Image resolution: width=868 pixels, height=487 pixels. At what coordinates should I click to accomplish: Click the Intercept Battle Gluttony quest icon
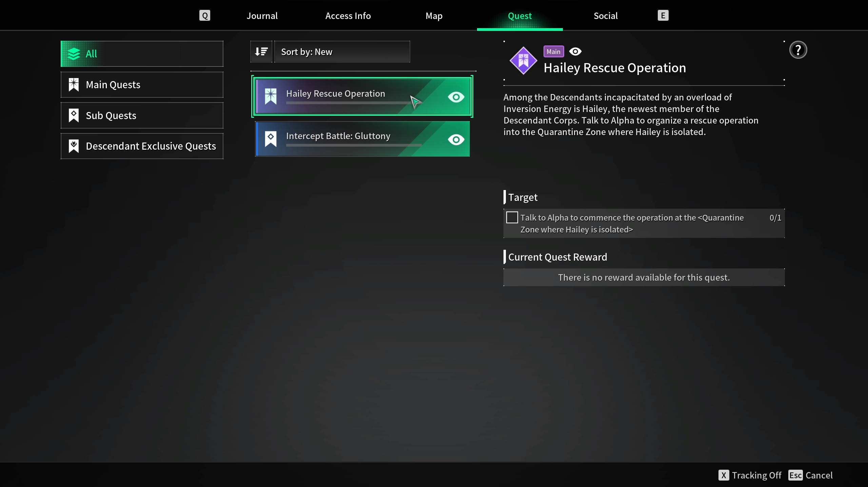pos(271,138)
